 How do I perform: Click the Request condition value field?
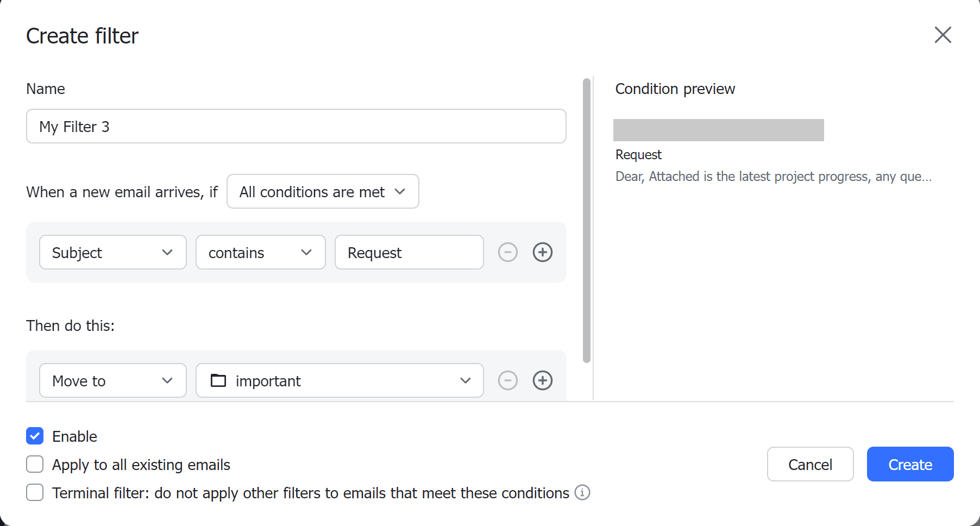[409, 252]
